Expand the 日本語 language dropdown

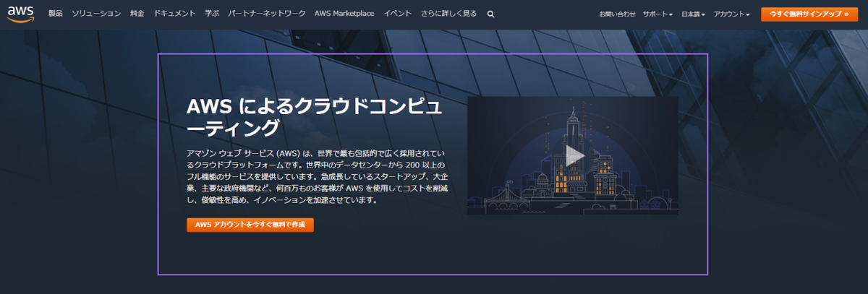point(694,14)
